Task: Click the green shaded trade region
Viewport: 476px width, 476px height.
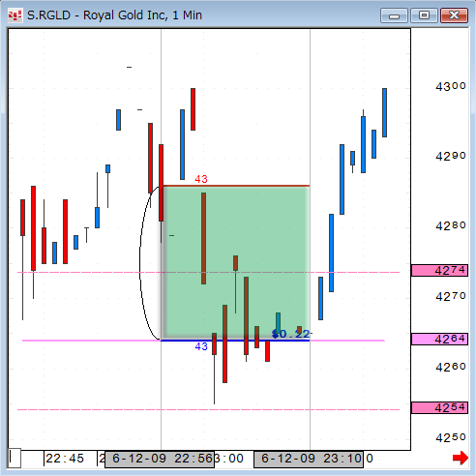Action: click(236, 263)
